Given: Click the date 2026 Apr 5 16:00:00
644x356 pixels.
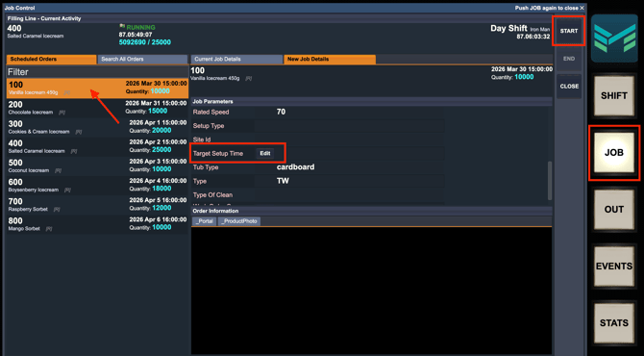Looking at the screenshot, I should (159, 200).
